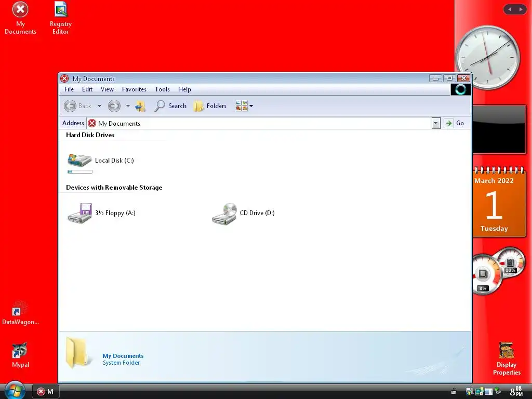Open the Help menu
Screen dimensions: 532x399
(184, 89)
